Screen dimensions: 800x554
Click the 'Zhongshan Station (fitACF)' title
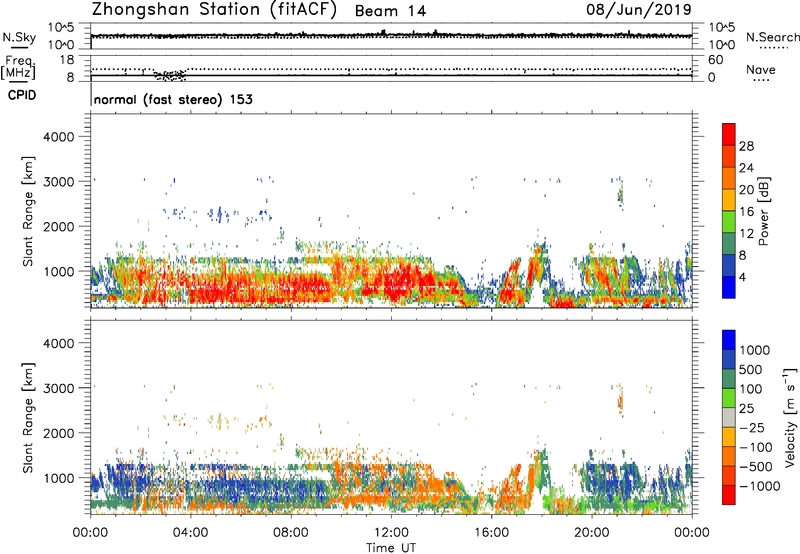[214, 10]
